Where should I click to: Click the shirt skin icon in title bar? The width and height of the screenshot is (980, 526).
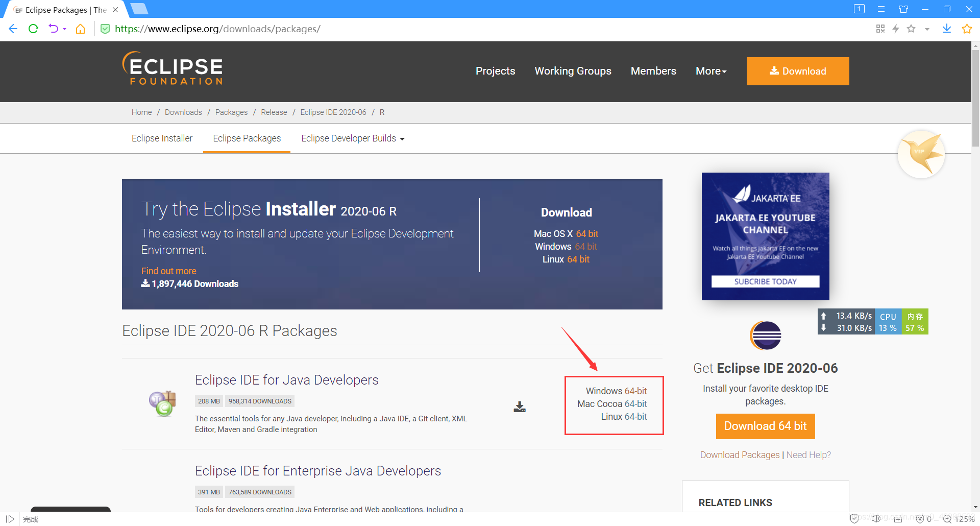click(903, 9)
